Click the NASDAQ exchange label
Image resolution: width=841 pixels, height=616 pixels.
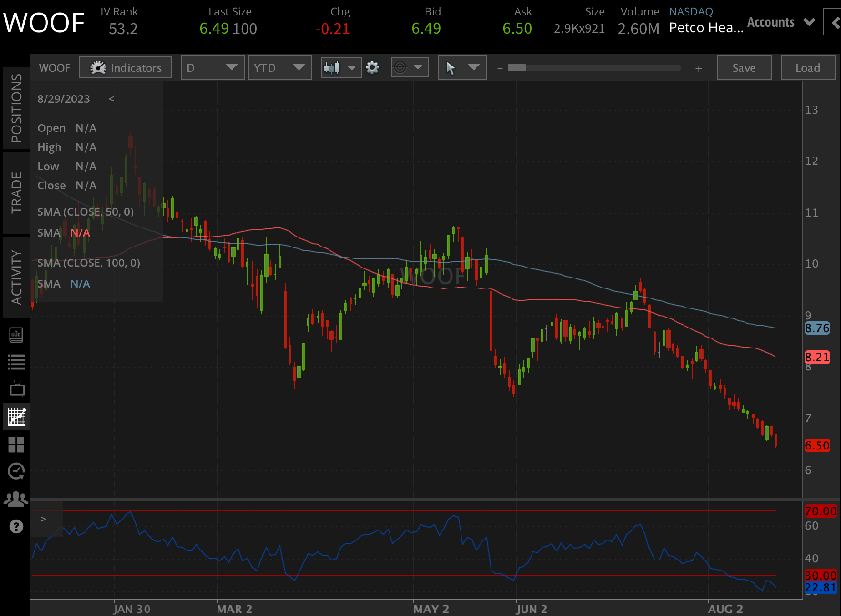click(x=691, y=12)
